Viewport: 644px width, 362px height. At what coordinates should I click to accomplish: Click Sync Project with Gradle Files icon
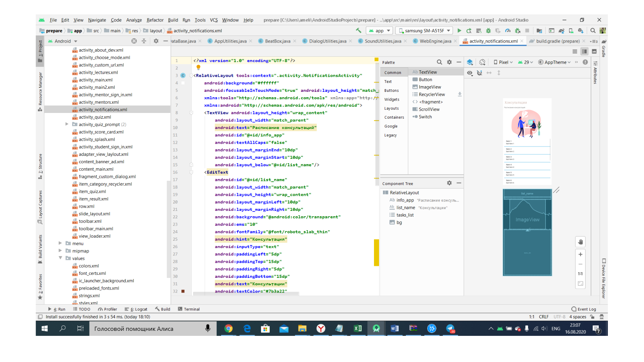(x=561, y=31)
